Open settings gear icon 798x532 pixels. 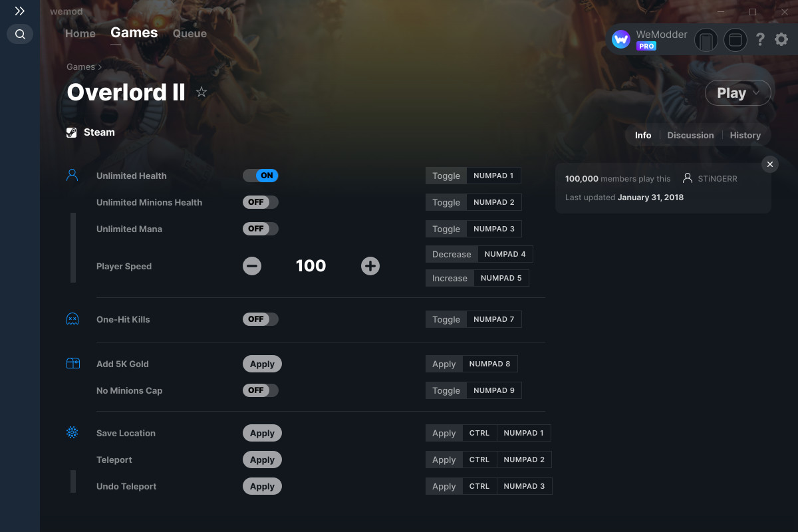point(781,40)
